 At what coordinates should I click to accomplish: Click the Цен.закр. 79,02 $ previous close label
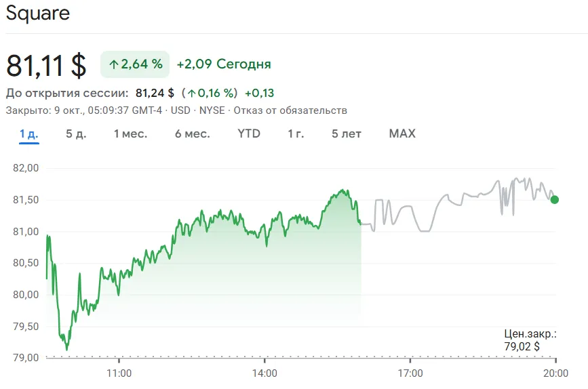(530, 340)
